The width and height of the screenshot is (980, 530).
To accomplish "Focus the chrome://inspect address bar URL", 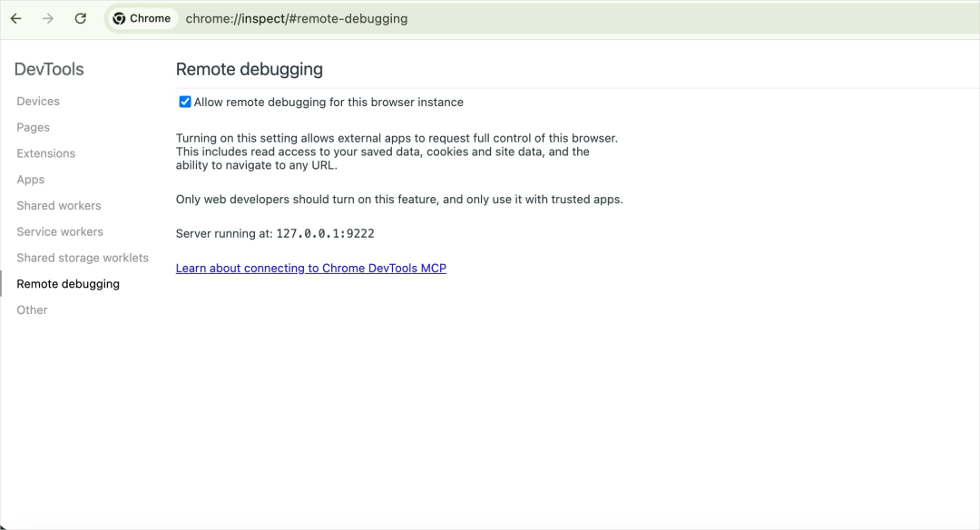I will click(297, 18).
